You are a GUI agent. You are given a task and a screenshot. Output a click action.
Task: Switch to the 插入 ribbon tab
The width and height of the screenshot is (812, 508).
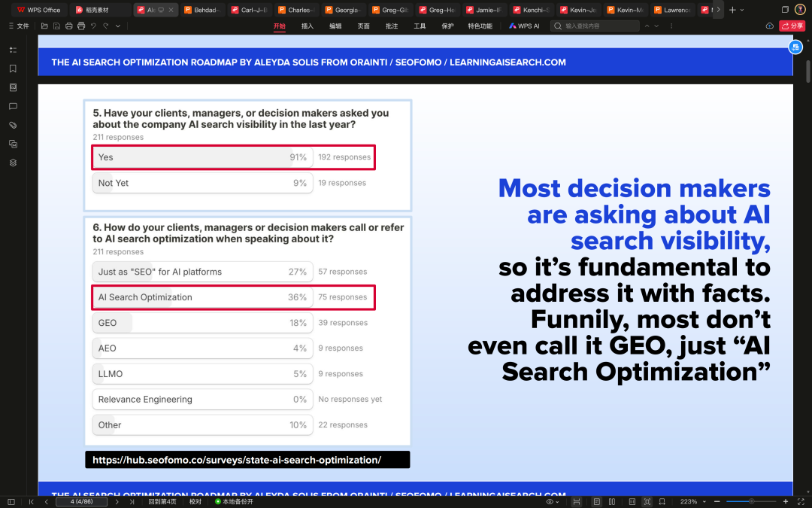click(x=308, y=26)
